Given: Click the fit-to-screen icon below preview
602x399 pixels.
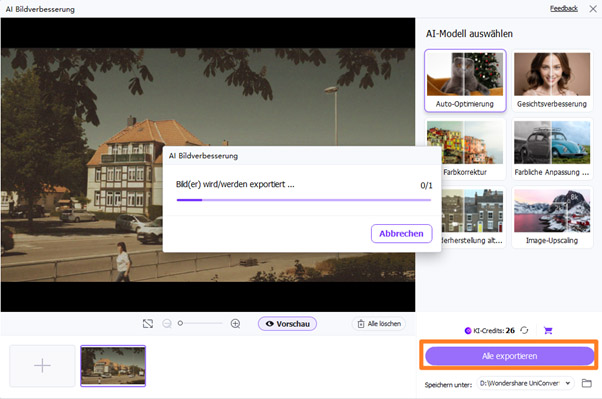Looking at the screenshot, I should tap(148, 324).
